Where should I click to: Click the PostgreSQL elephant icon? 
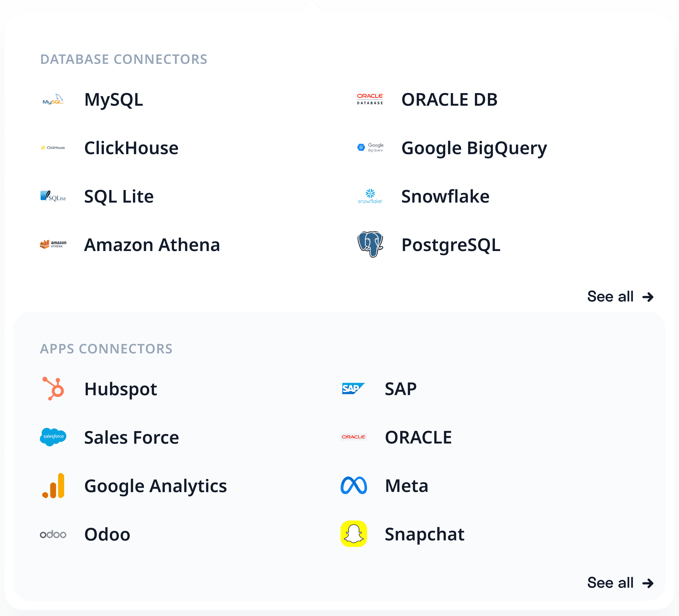pos(370,244)
